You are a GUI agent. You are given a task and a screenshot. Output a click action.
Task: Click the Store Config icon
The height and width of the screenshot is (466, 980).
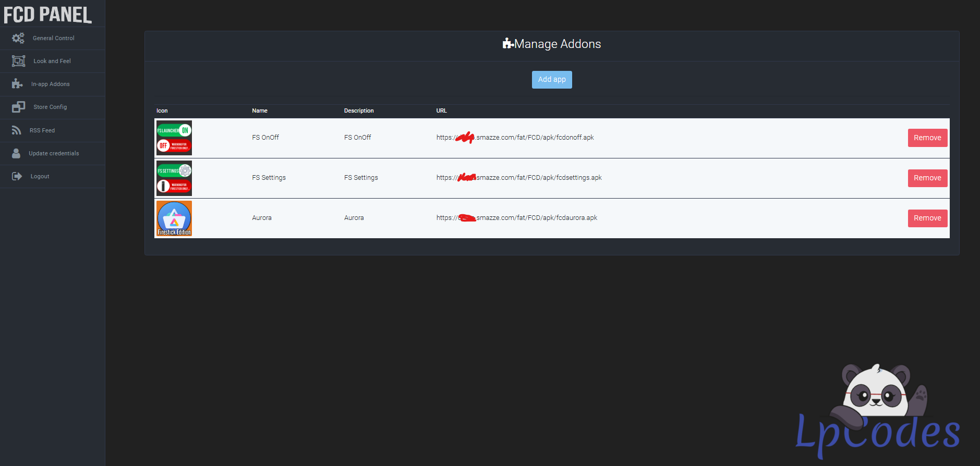coord(18,107)
